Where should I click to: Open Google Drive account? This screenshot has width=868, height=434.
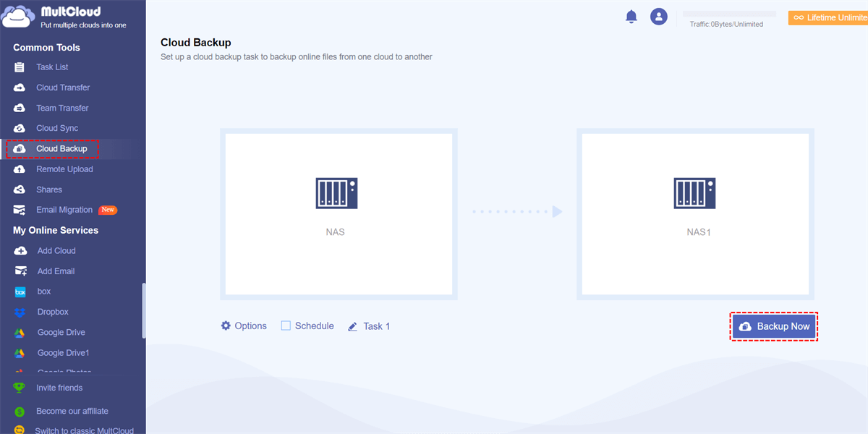click(x=61, y=333)
